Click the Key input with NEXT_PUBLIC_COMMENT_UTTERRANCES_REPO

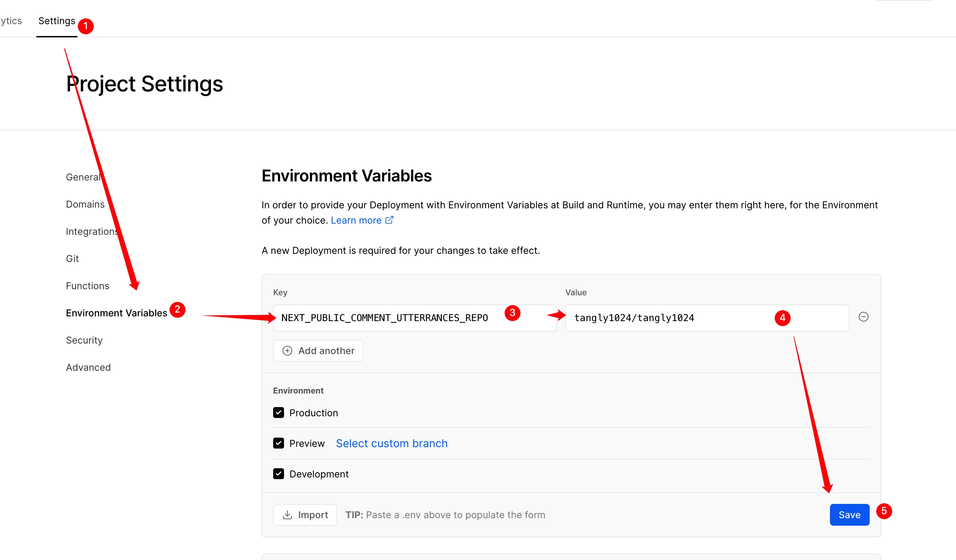415,318
